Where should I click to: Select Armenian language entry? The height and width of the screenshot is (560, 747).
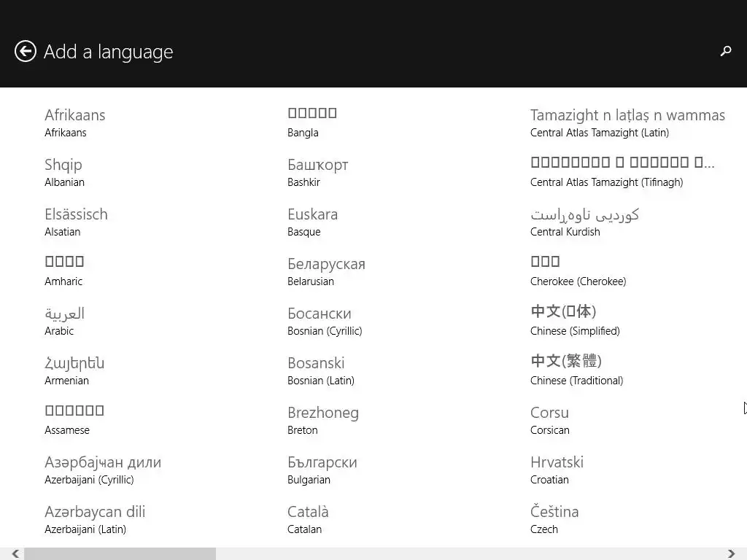point(74,370)
